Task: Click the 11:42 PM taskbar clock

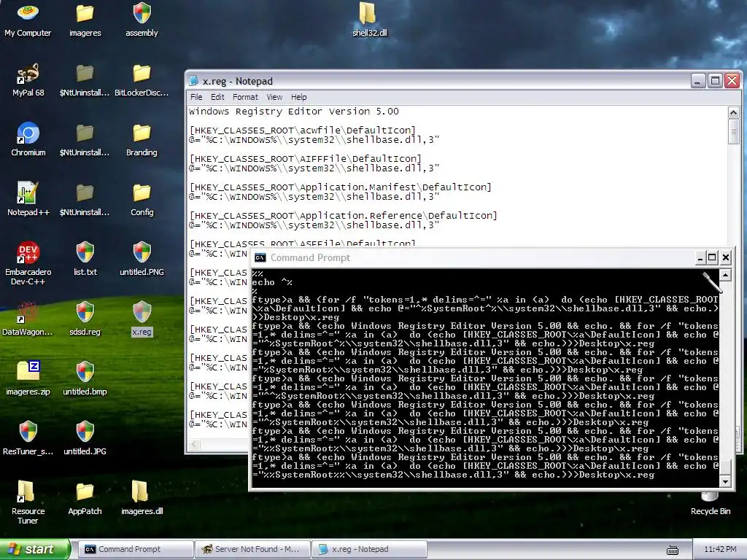Action: point(720,549)
